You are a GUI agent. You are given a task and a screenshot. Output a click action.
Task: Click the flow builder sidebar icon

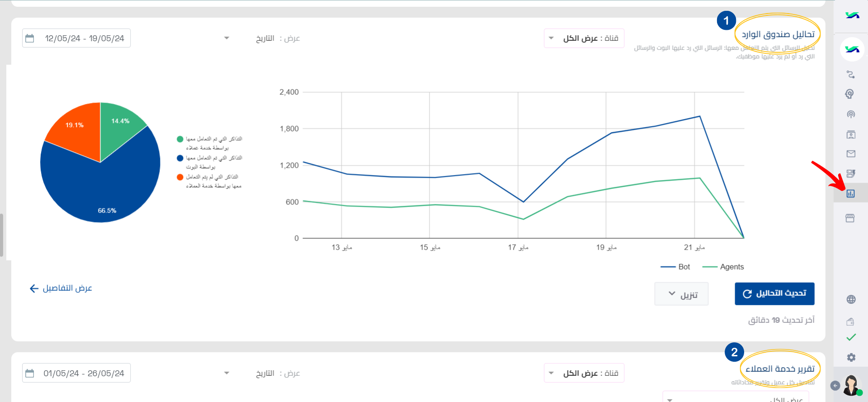click(x=850, y=74)
